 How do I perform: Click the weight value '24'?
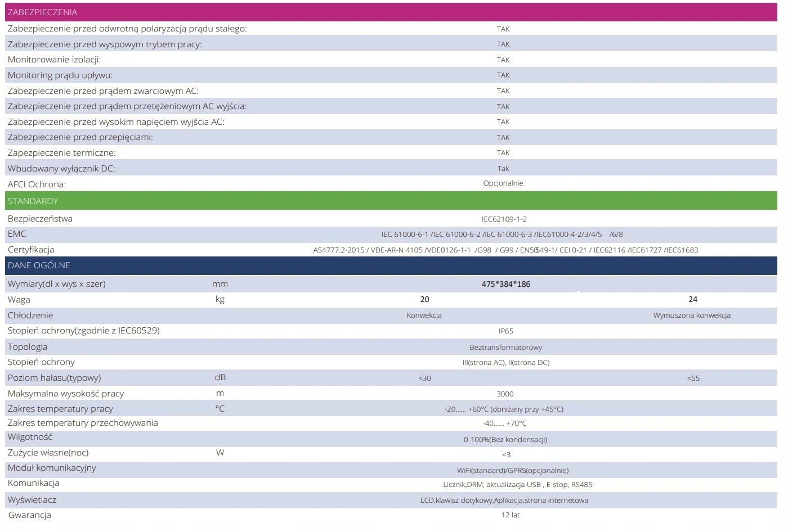pyautogui.click(x=693, y=300)
